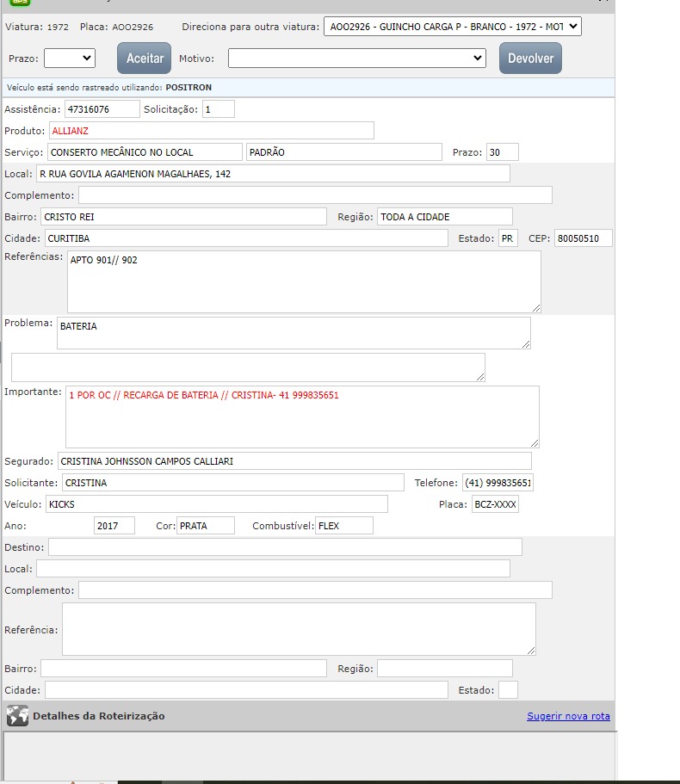Screen dimensions: 680x784
Task: Click the Cidade field CURITIBA
Action: (x=246, y=238)
